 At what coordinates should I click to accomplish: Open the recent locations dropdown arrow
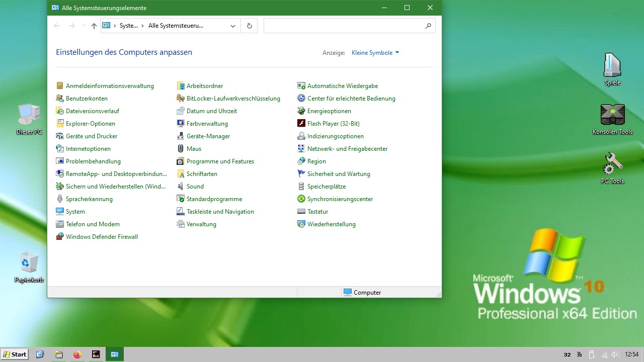pos(84,26)
